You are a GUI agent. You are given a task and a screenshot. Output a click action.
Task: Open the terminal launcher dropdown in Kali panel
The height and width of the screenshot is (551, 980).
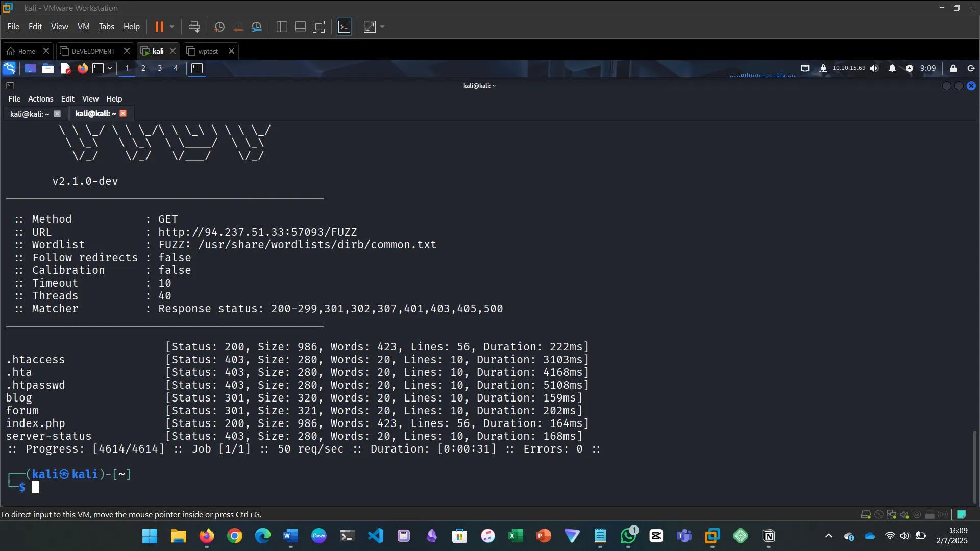(109, 68)
